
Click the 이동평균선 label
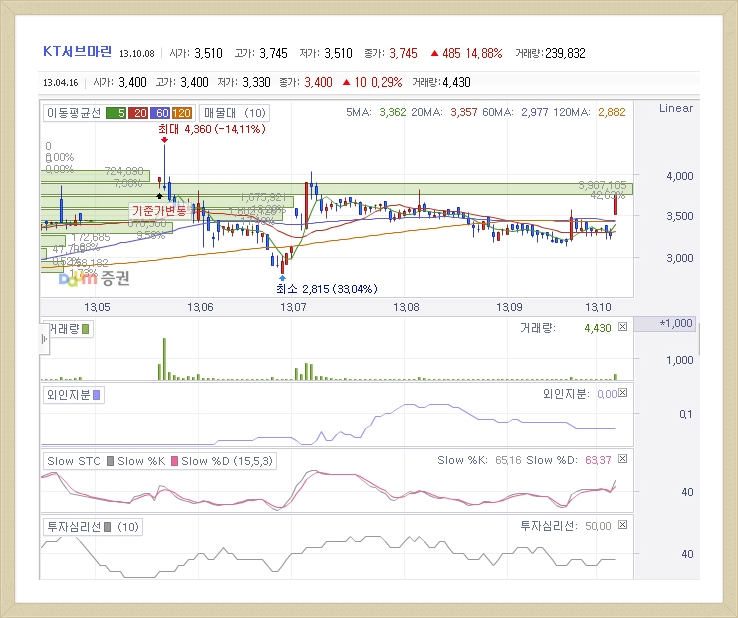74,113
